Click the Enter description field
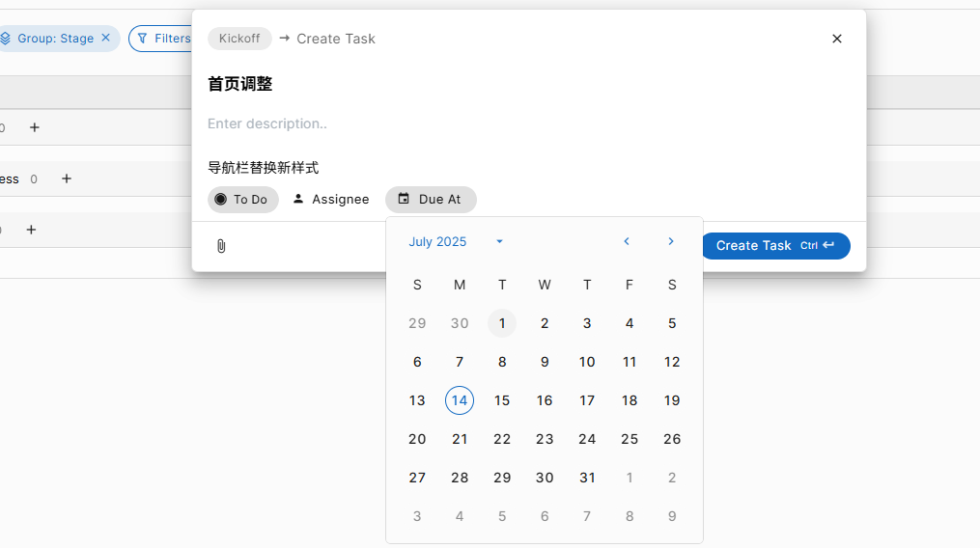Image resolution: width=980 pixels, height=548 pixels. click(x=267, y=123)
